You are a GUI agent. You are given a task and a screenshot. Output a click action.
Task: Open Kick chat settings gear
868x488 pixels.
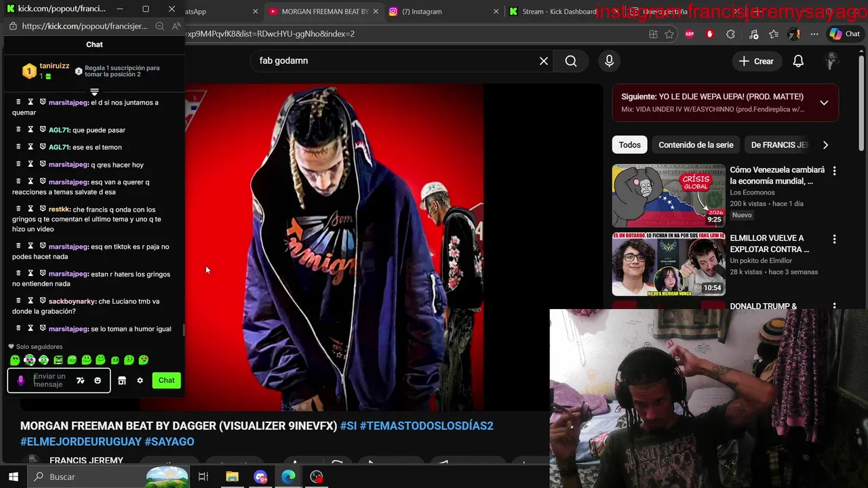(x=140, y=380)
